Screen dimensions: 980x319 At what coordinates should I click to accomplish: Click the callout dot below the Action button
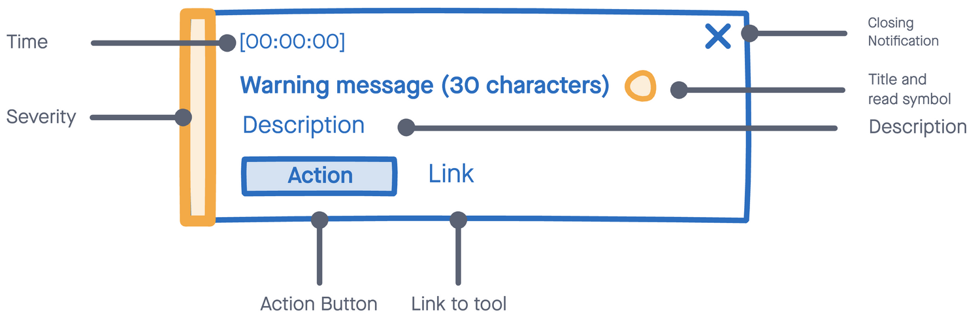[319, 220]
